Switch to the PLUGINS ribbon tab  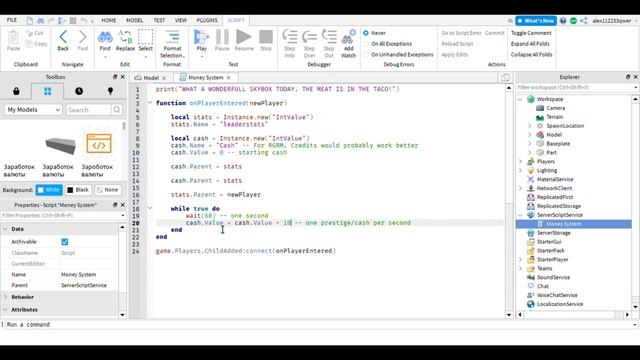click(x=207, y=20)
